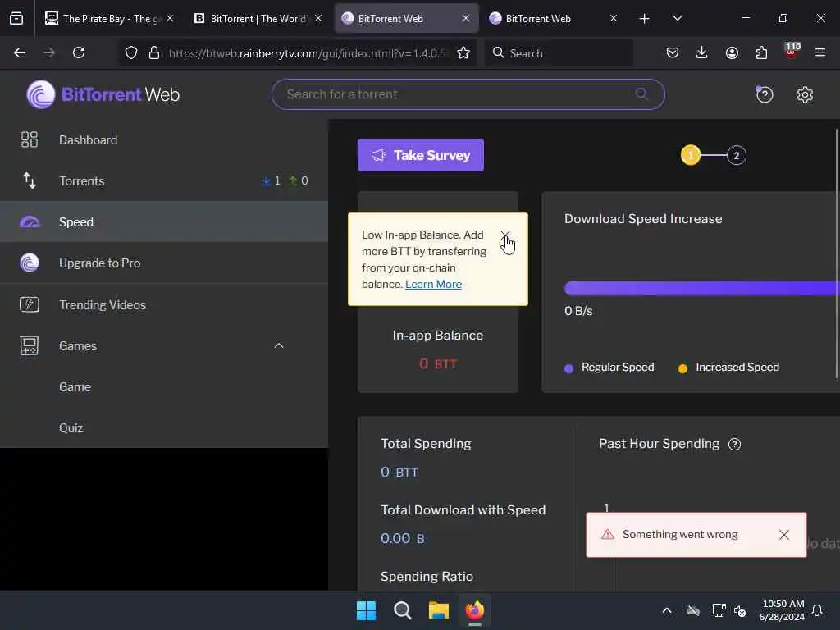
Task: Open the browser Downloads panel
Action: (702, 52)
